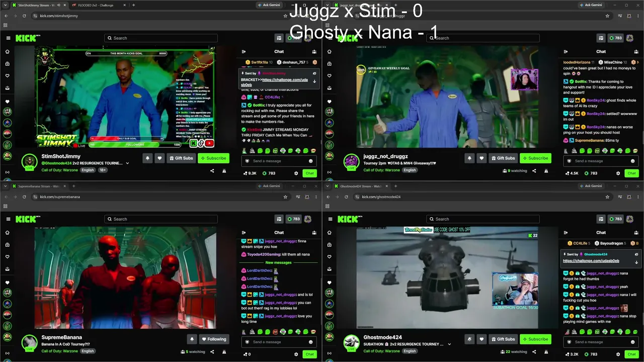
Task: Collapse the chat panel in StimShotJimmy window
Action: [244, 51]
